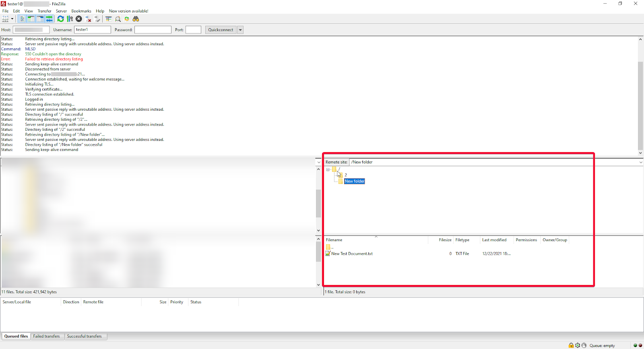
Task: Open the View menu
Action: (x=29, y=11)
